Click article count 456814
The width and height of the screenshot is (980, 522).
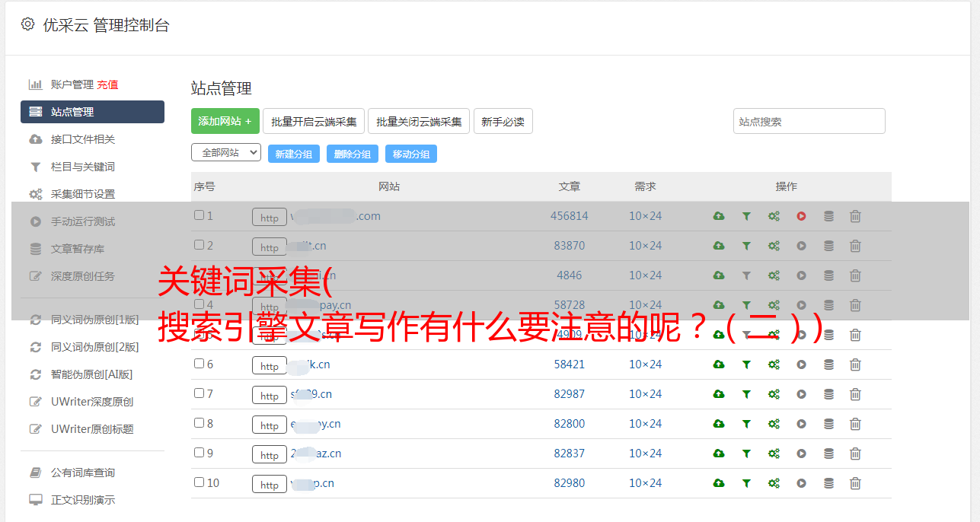click(570, 216)
